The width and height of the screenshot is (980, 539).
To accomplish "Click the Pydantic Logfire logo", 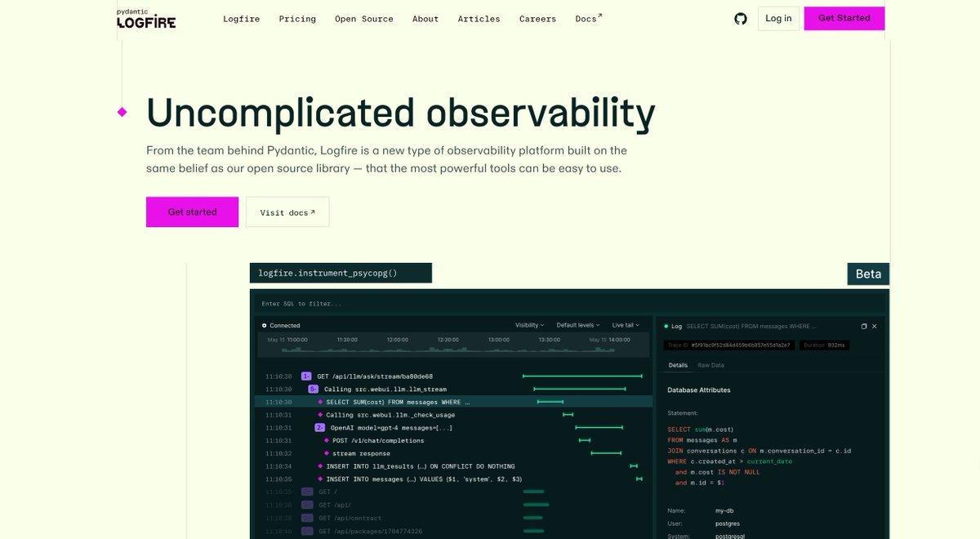I will 145,19.
